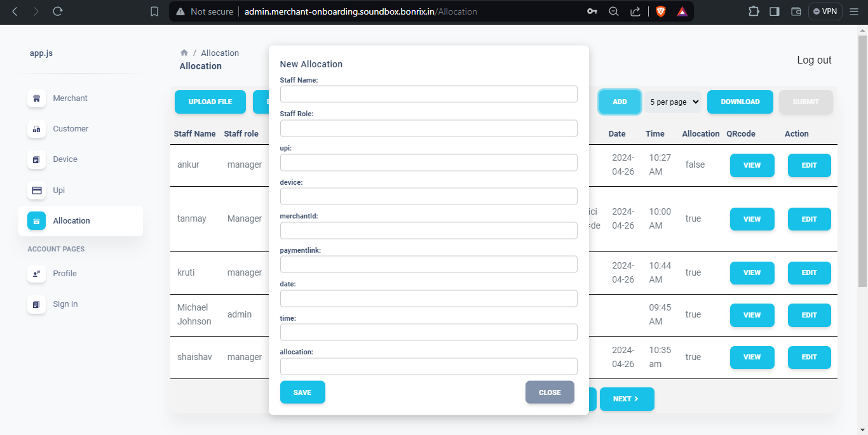The height and width of the screenshot is (435, 868).
Task: Select the Upi sidebar icon
Action: pos(36,190)
